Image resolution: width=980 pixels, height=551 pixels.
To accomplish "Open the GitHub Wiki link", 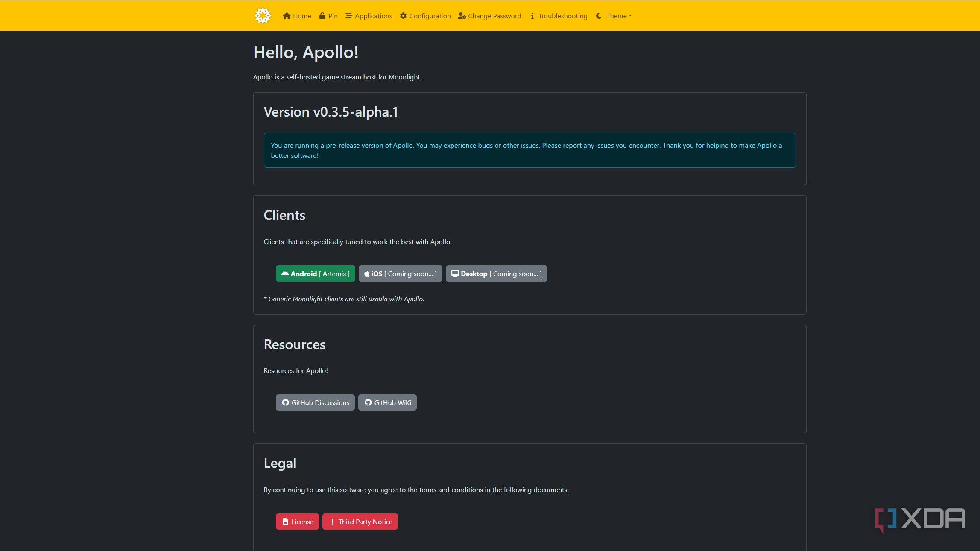I will coord(387,402).
